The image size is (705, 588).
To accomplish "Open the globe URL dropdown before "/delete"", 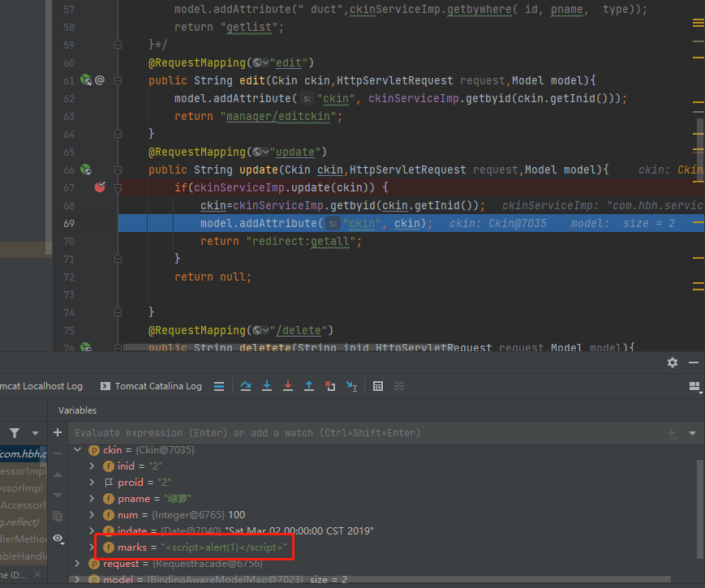I will 260,330.
